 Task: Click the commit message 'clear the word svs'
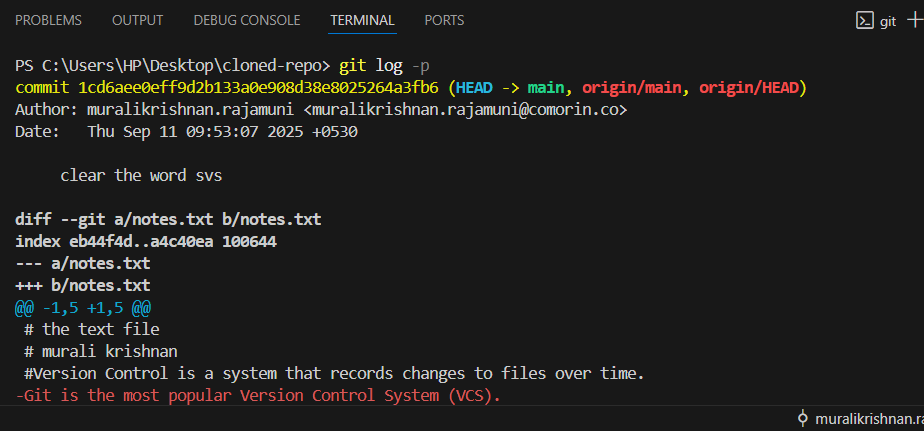(140, 175)
